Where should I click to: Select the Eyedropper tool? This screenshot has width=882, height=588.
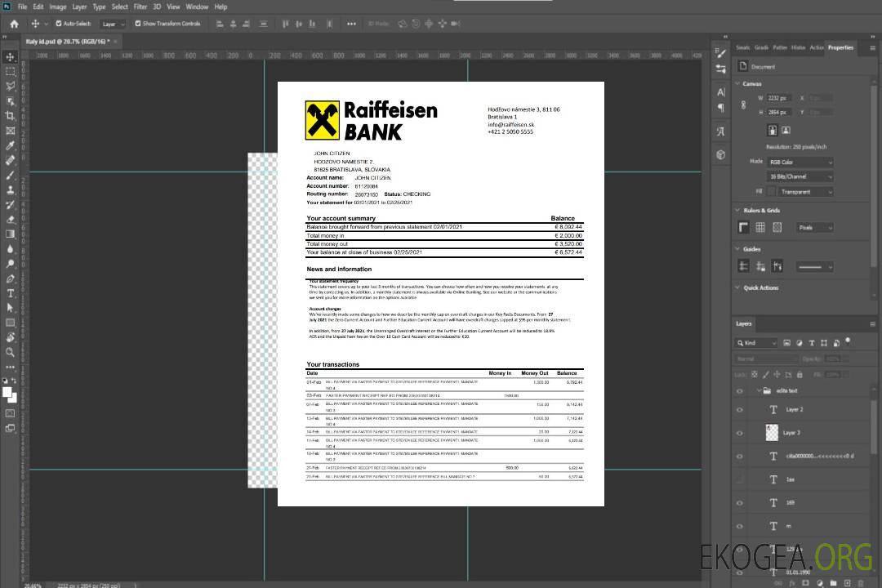point(10,145)
